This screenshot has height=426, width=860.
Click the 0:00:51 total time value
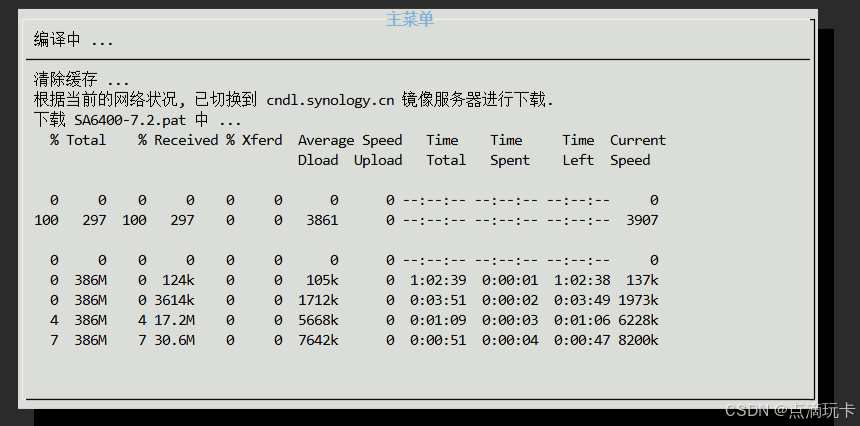[438, 340]
